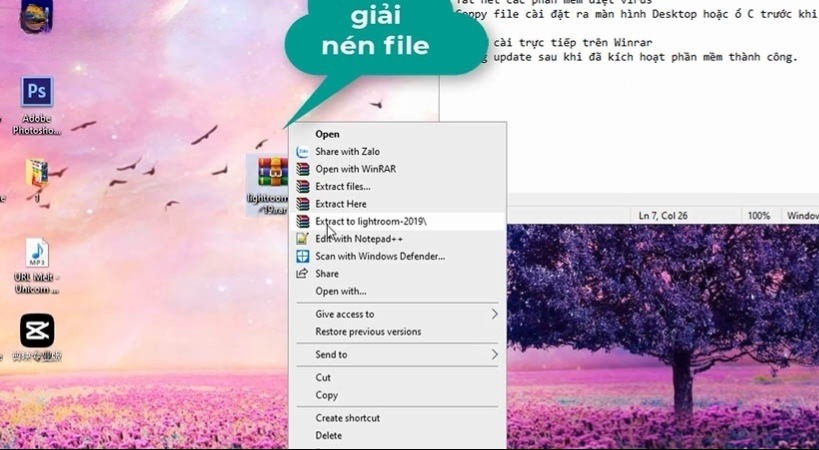Viewport: 819px width, 450px height.
Task: Click WinRAR icon beside Extract to lightroom-2019
Action: tap(302, 221)
